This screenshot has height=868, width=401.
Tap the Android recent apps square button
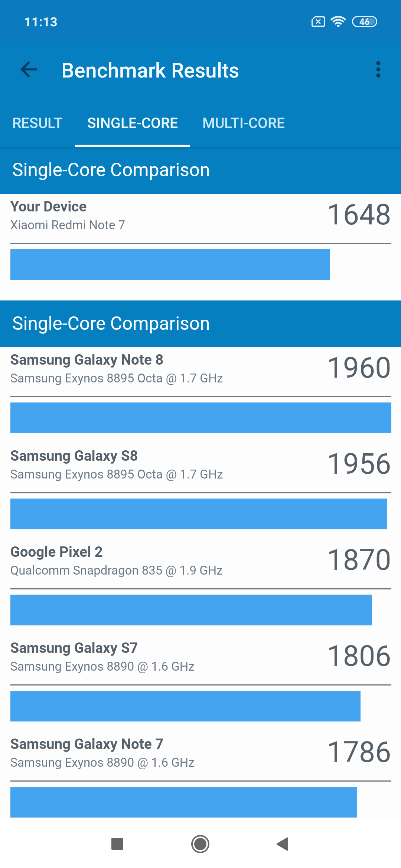[117, 844]
